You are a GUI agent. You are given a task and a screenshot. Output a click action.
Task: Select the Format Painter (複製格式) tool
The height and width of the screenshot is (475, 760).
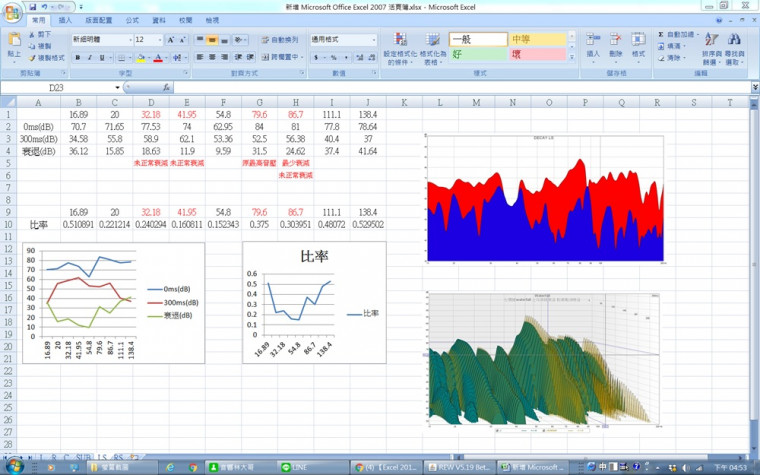coord(45,58)
